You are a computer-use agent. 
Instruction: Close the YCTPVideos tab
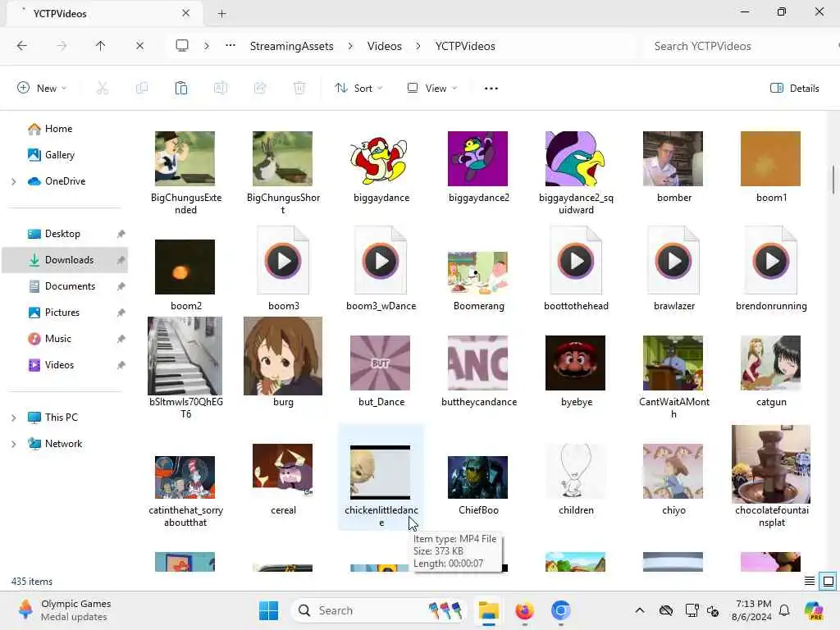pyautogui.click(x=186, y=13)
